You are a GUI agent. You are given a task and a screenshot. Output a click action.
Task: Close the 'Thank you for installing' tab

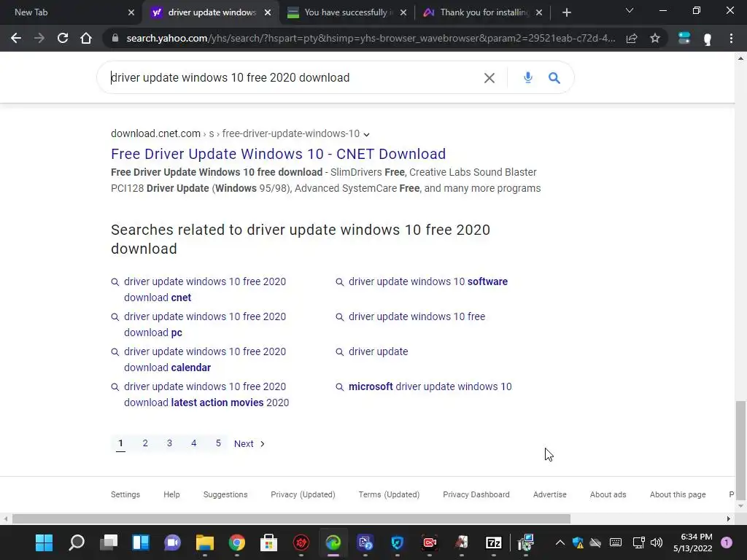539,12
